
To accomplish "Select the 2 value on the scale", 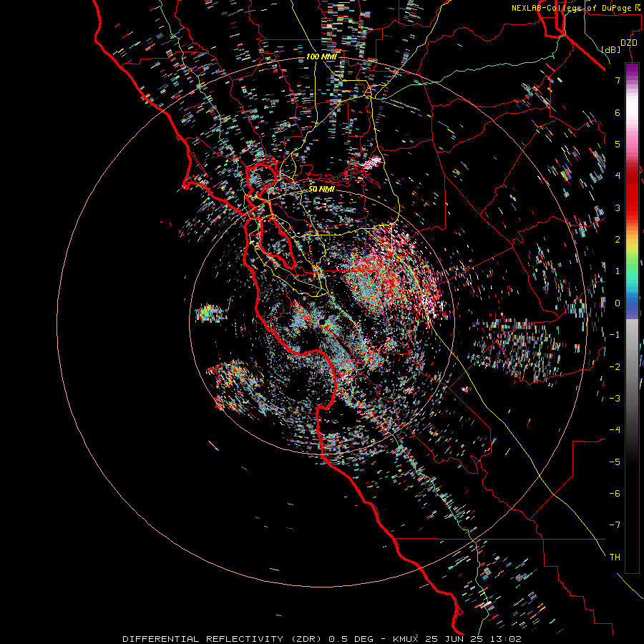I will click(x=618, y=240).
